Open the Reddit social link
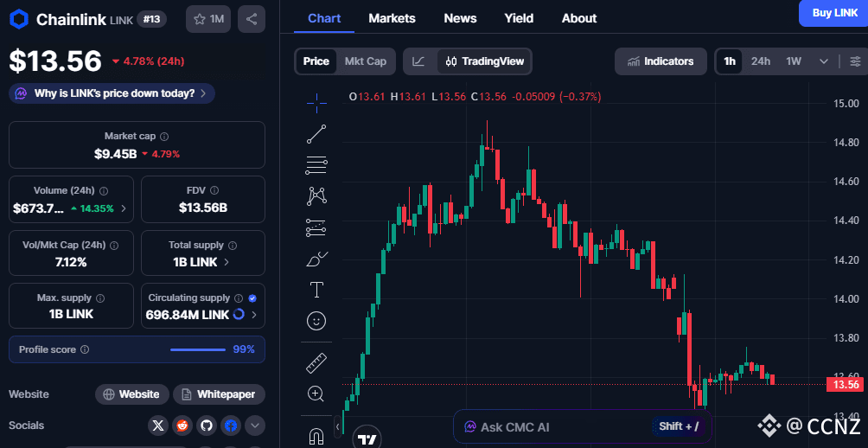The width and height of the screenshot is (868, 448). coord(182,425)
